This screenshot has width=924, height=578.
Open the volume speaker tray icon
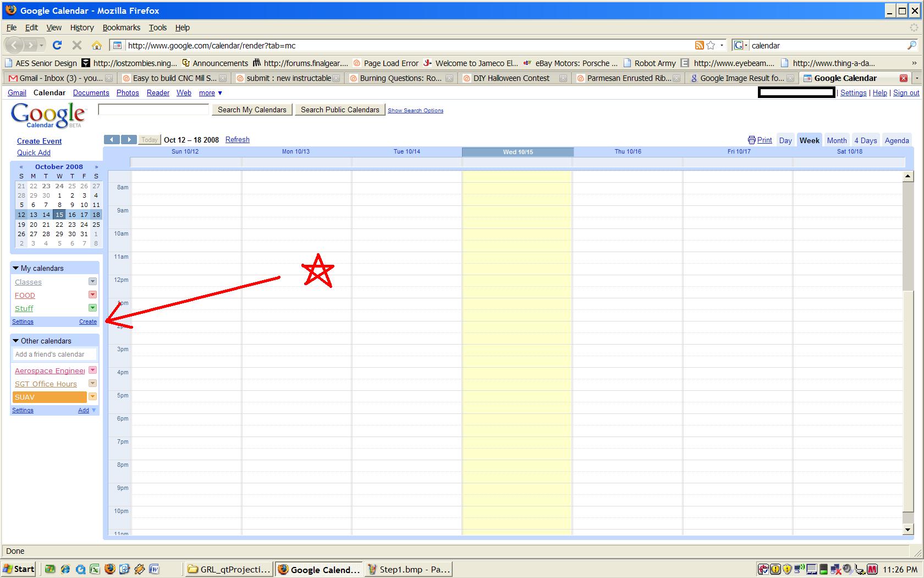coord(848,569)
